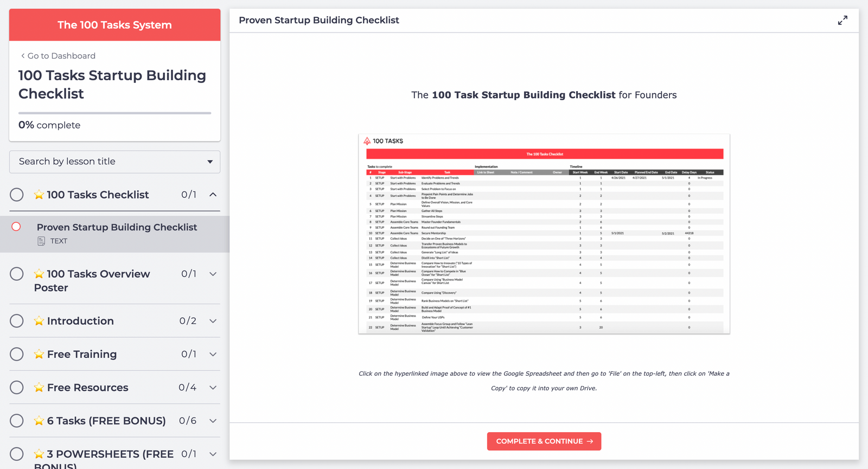Expand the Introduction section

pyautogui.click(x=213, y=320)
